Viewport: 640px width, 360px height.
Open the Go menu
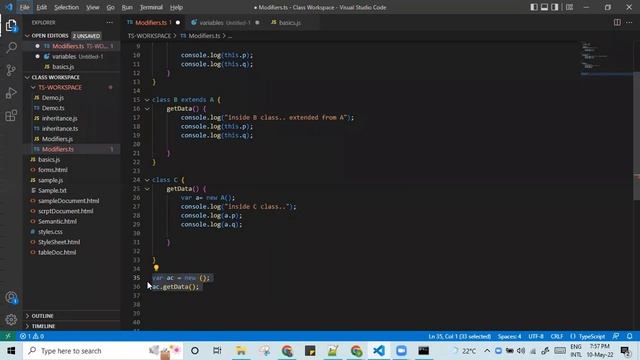click(x=111, y=7)
